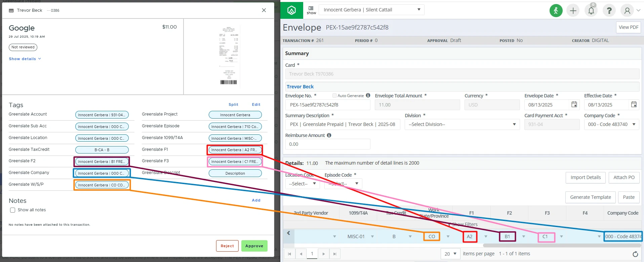Click the Greenslate TaxCredit B-CA - B tag

[102, 150]
